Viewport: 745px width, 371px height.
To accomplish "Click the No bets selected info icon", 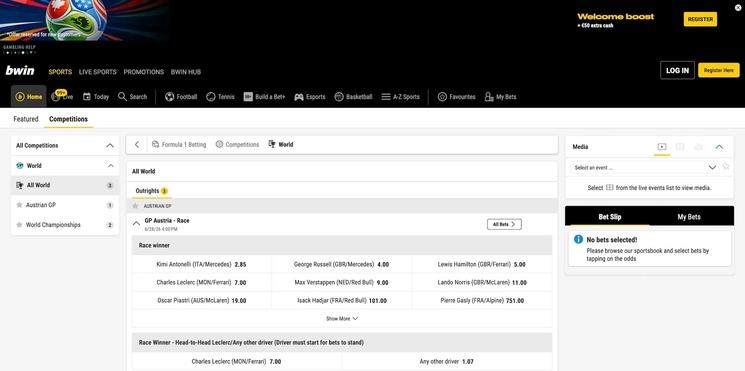I will [578, 239].
